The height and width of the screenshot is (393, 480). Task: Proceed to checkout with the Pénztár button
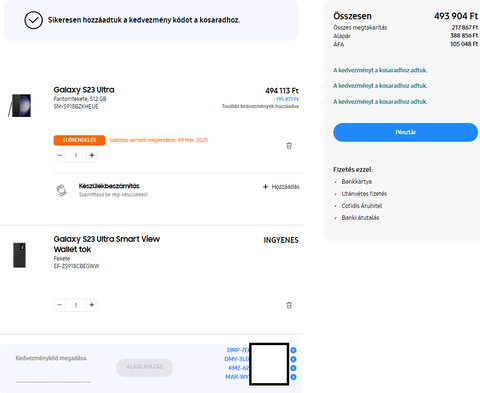coord(405,132)
